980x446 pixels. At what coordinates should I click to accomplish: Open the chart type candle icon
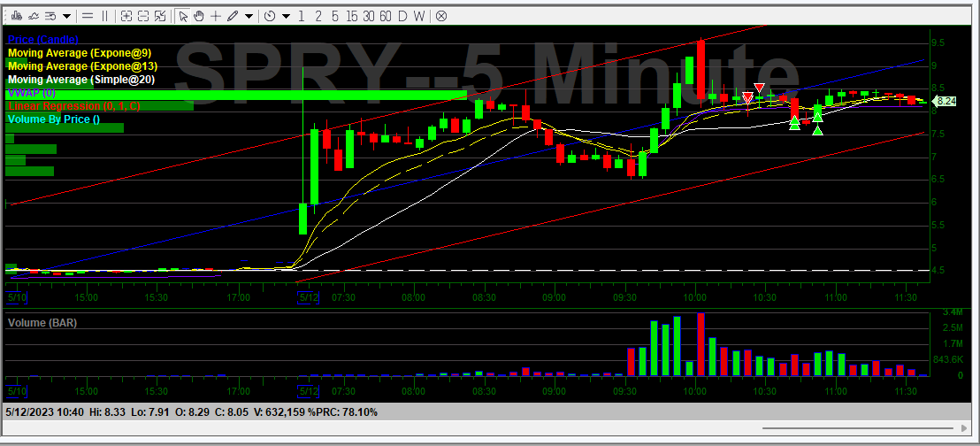17,16
